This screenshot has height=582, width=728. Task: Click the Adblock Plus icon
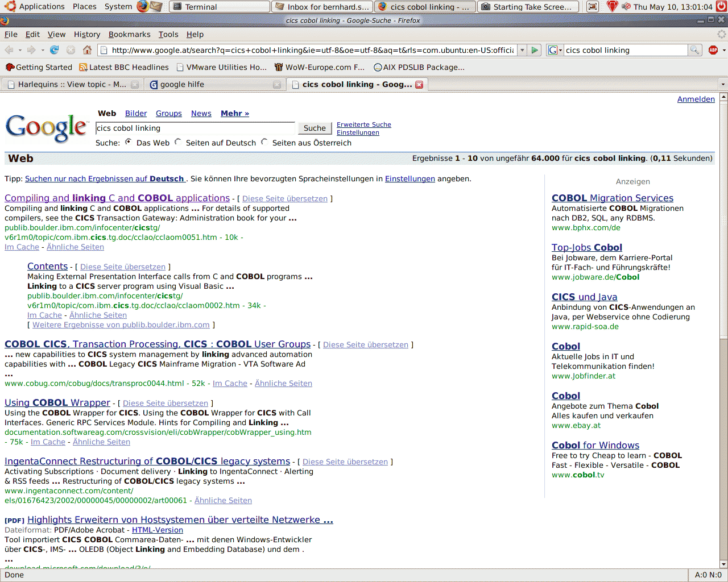(713, 50)
